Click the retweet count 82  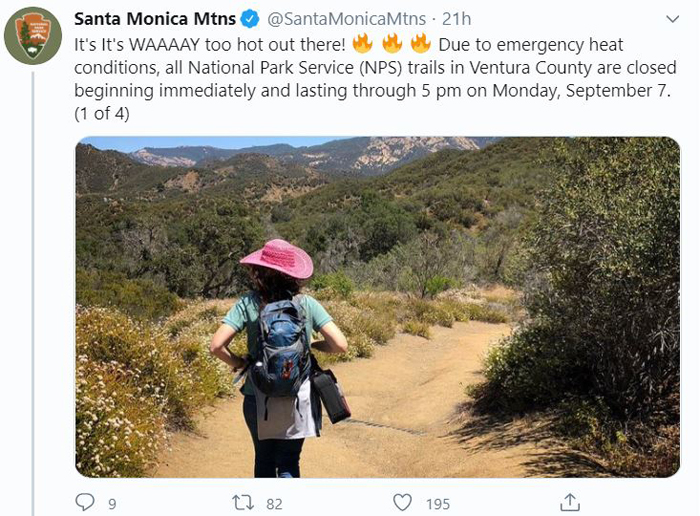click(x=274, y=504)
